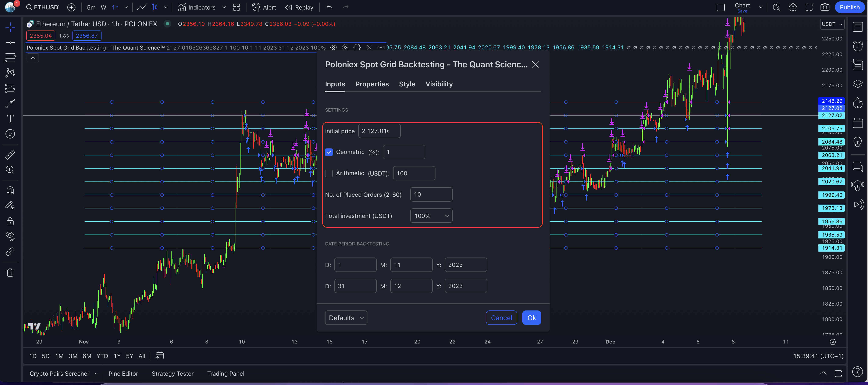Take a chart snapshot with camera icon
This screenshot has width=868, height=385.
point(825,7)
